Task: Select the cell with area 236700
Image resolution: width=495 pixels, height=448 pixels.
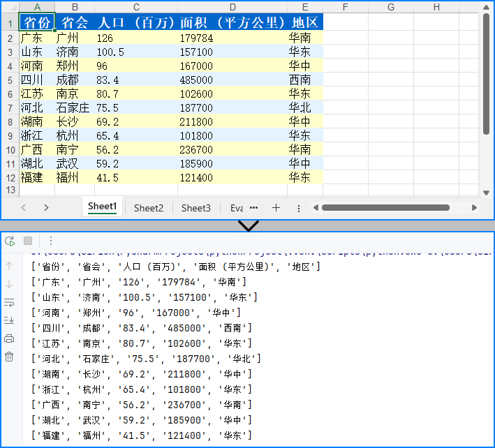Action: pos(232,149)
